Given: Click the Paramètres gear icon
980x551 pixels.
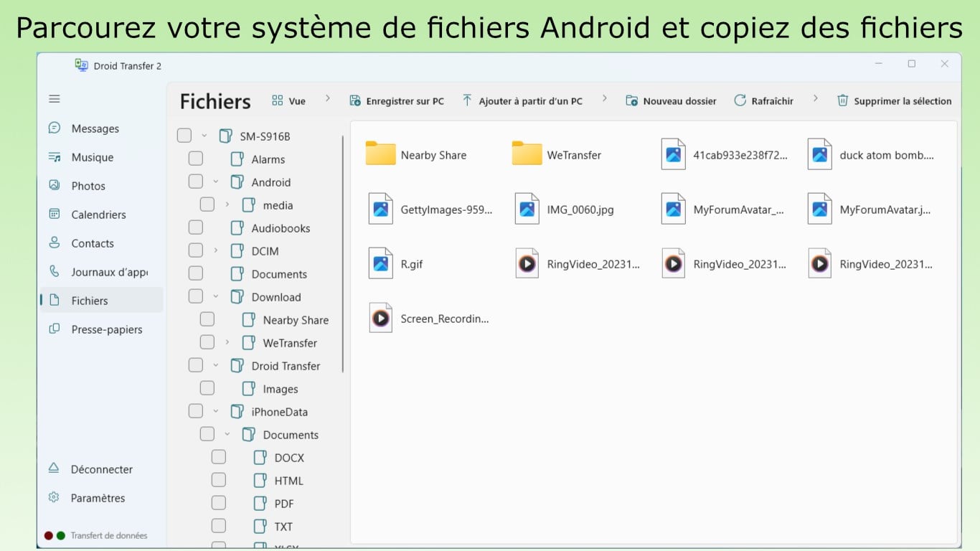Looking at the screenshot, I should [54, 498].
